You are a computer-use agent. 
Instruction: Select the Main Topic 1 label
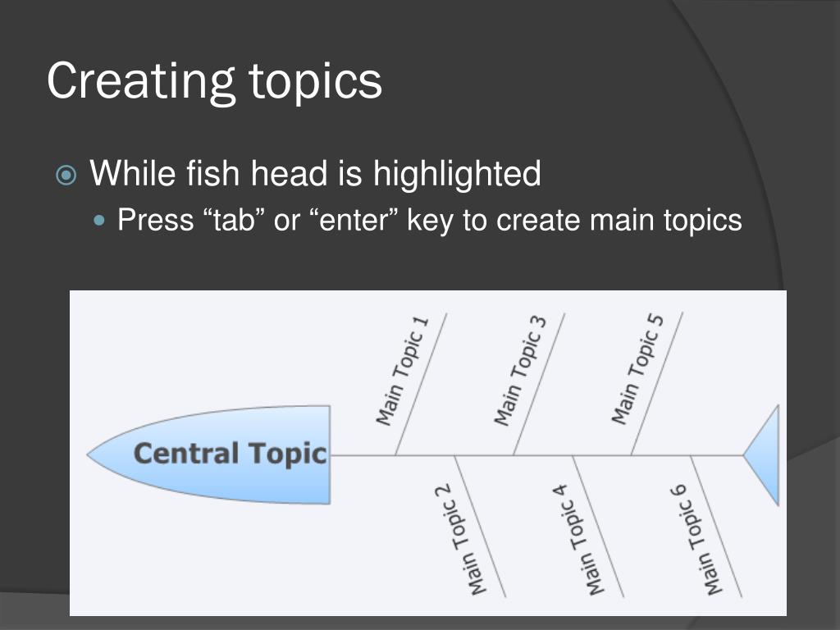point(403,371)
